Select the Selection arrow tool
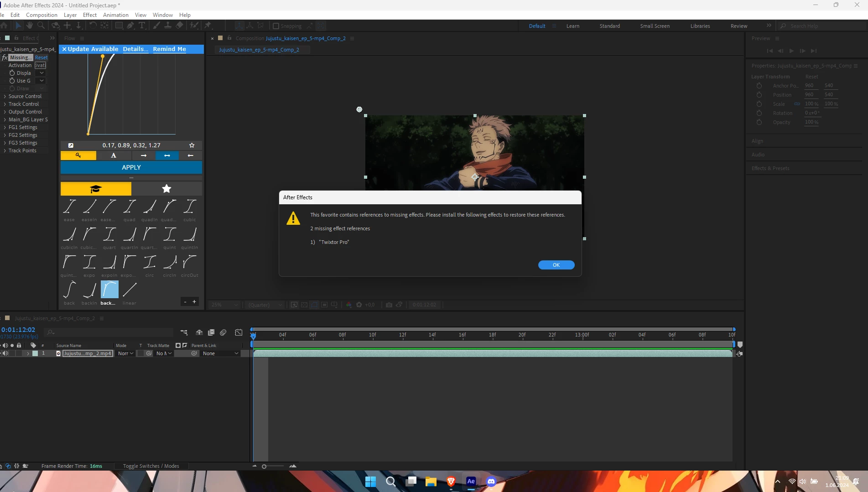Viewport: 868px width, 492px height. 18,26
